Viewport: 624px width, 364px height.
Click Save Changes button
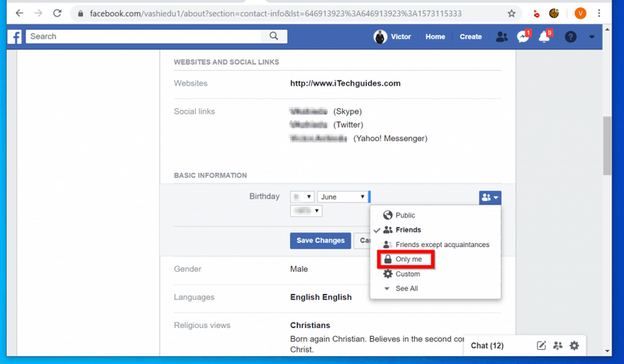pos(321,241)
